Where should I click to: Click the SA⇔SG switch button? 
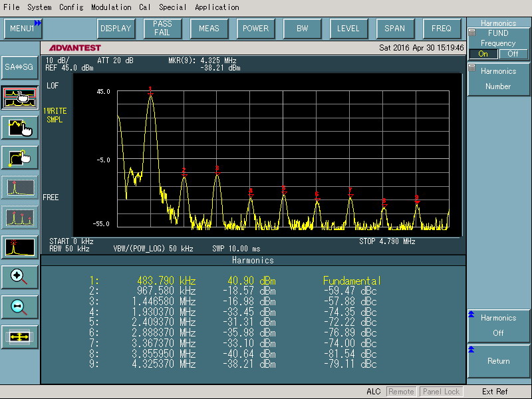(x=19, y=66)
